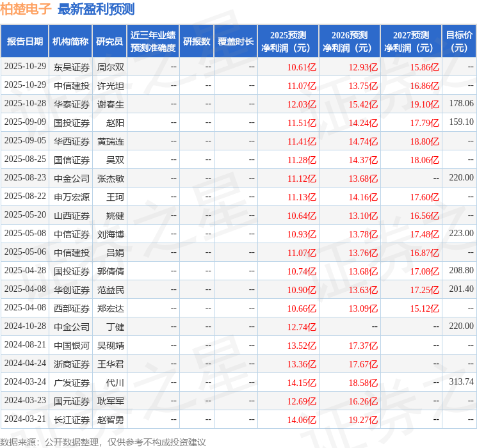Screen dimensions: 477x448
Task: Select the 中国银河 institution cell
Action: pos(71,345)
